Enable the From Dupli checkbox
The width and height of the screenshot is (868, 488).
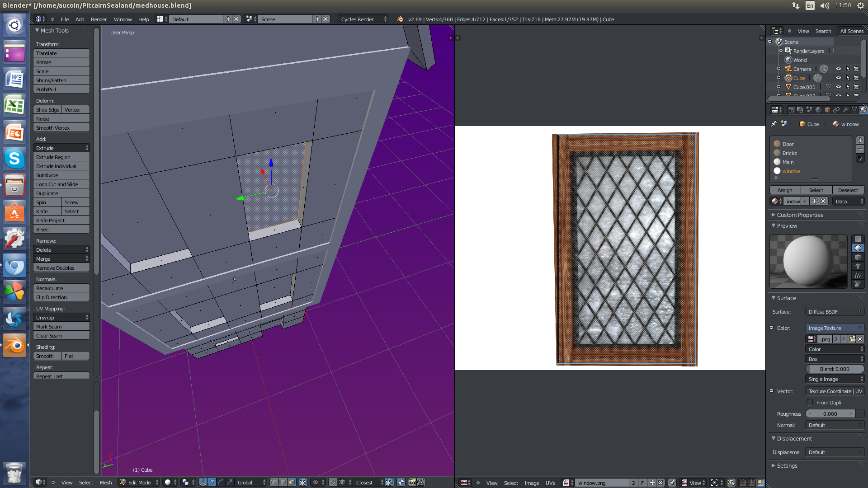810,402
